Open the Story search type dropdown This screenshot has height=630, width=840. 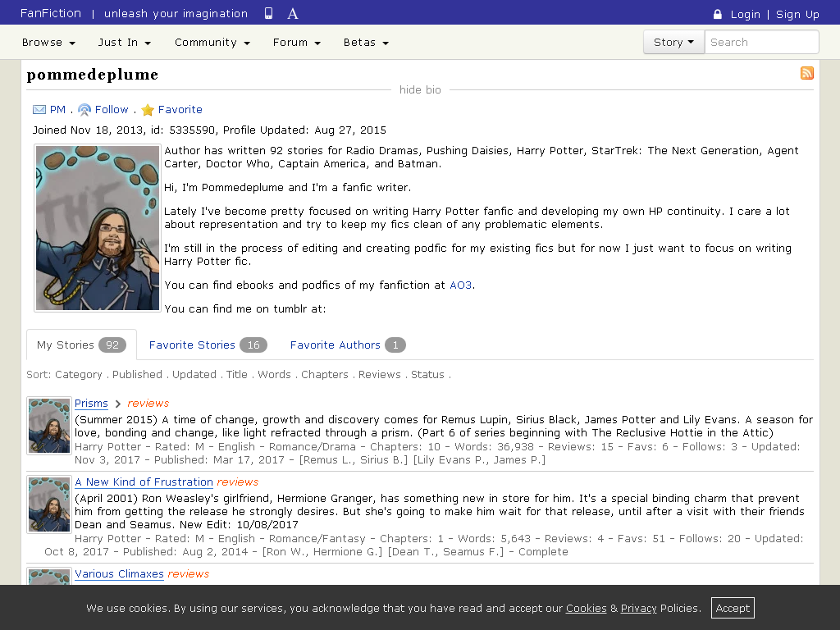pyautogui.click(x=674, y=42)
